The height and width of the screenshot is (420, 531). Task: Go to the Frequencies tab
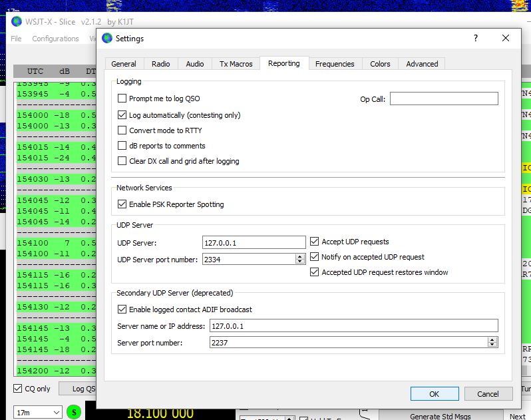[x=335, y=64]
